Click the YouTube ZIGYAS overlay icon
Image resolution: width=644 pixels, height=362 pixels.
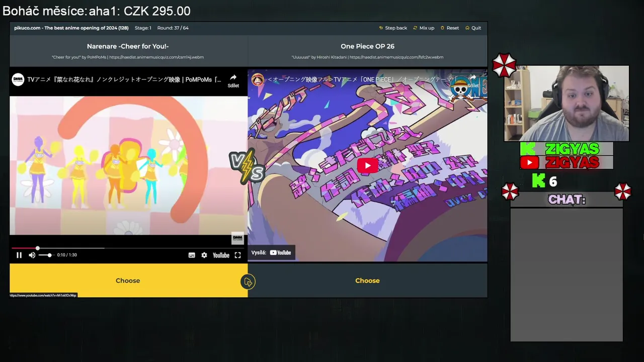coord(529,162)
